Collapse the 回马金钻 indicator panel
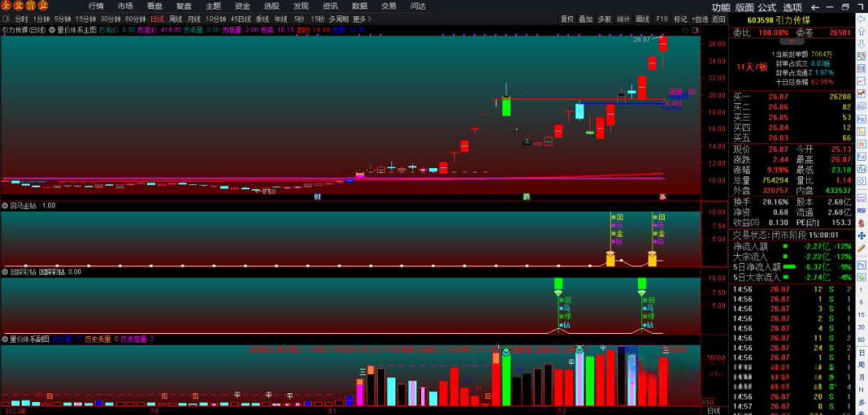 tap(5, 205)
